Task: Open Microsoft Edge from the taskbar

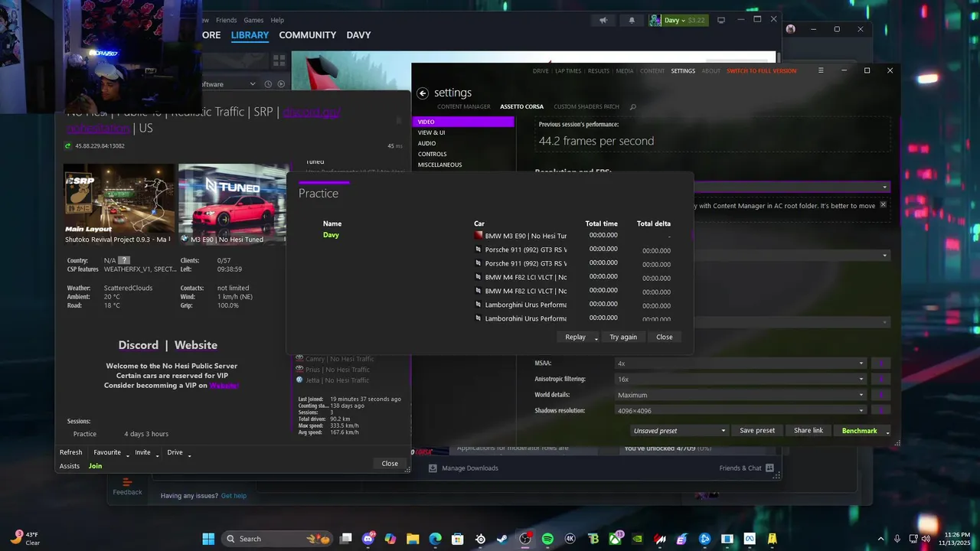Action: pyautogui.click(x=435, y=539)
